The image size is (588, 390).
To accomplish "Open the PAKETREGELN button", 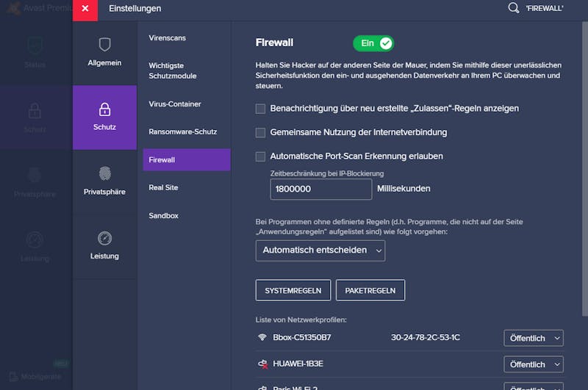I will 370,290.
